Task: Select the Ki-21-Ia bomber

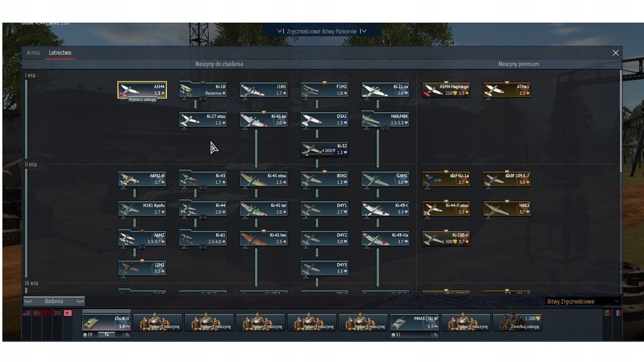Action: [386, 89]
